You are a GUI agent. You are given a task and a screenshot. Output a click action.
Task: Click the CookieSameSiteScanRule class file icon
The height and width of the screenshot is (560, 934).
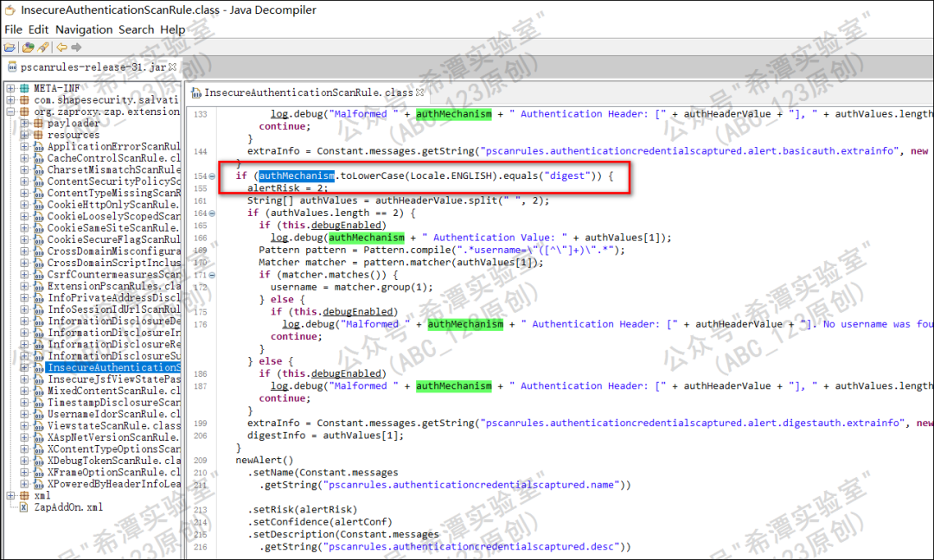38,228
